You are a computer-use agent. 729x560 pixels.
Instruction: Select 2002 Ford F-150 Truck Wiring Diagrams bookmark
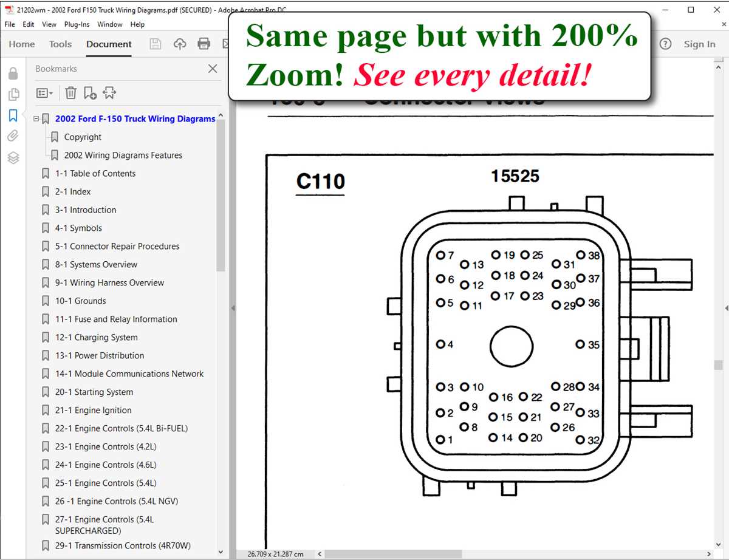135,119
